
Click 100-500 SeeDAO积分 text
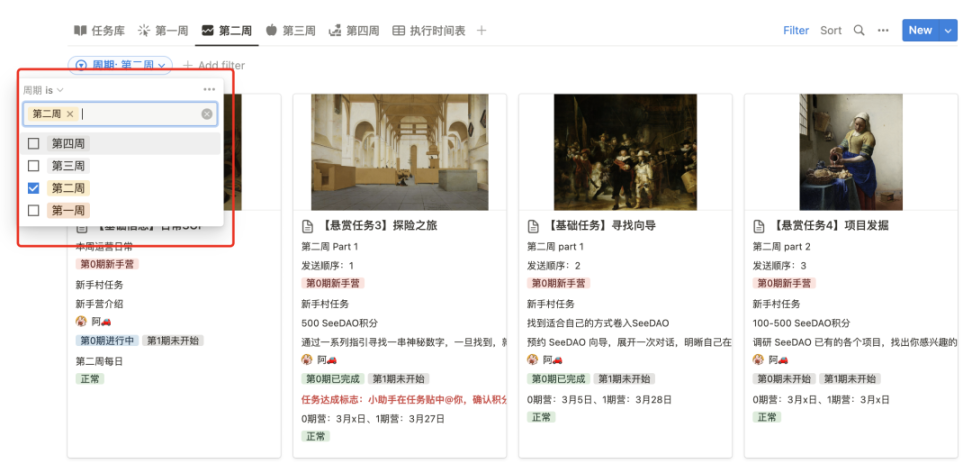click(x=802, y=323)
